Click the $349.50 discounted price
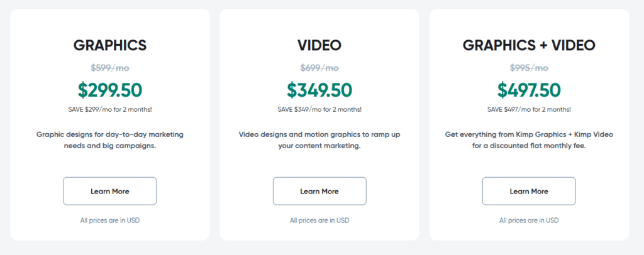Screen dimensions: 644x255 click(x=319, y=90)
